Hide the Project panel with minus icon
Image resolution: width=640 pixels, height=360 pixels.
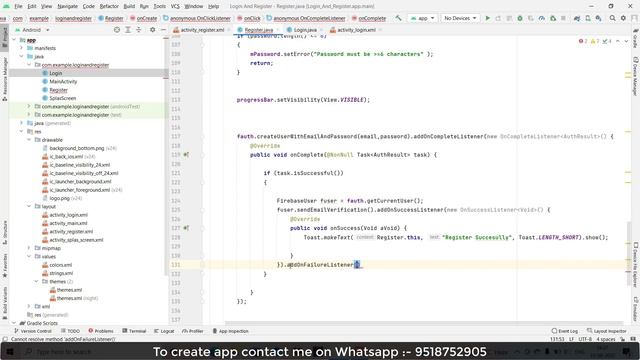pos(163,30)
